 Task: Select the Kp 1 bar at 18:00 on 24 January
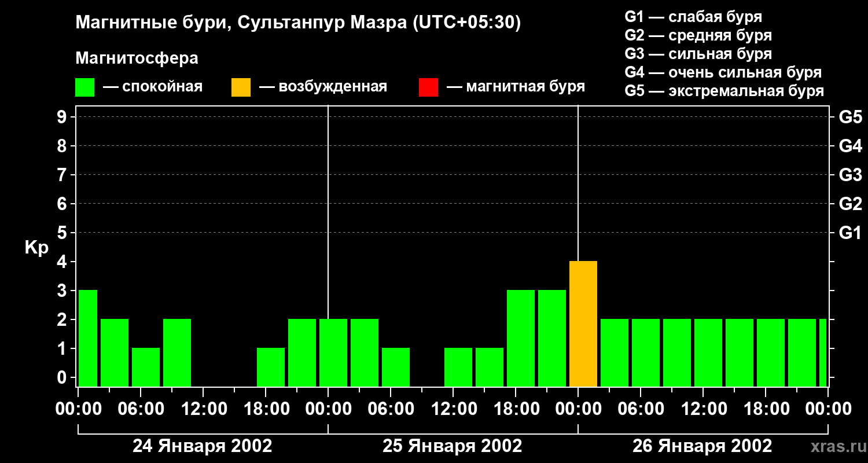pyautogui.click(x=271, y=367)
